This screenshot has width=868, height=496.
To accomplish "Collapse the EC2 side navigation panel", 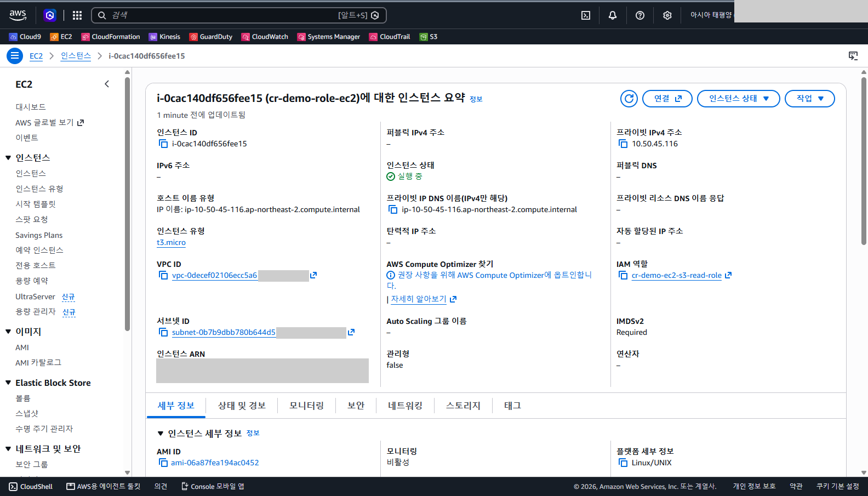I will (107, 84).
